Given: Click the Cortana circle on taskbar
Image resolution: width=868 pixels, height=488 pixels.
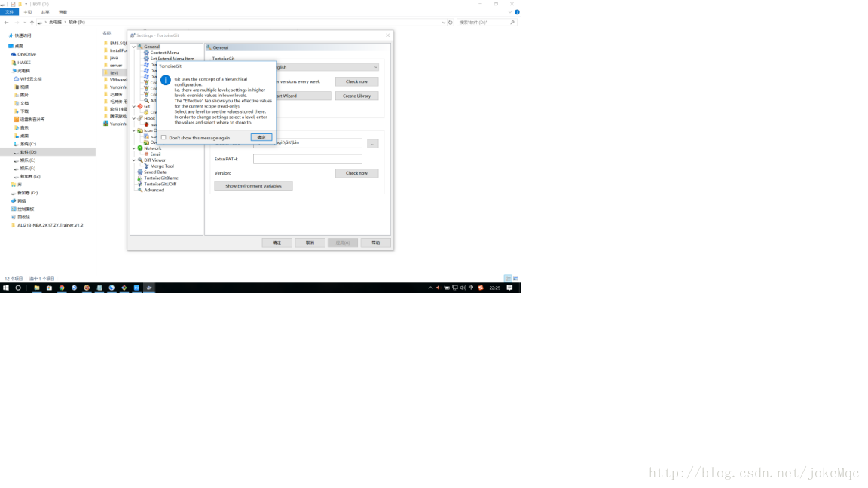Looking at the screenshot, I should point(18,288).
